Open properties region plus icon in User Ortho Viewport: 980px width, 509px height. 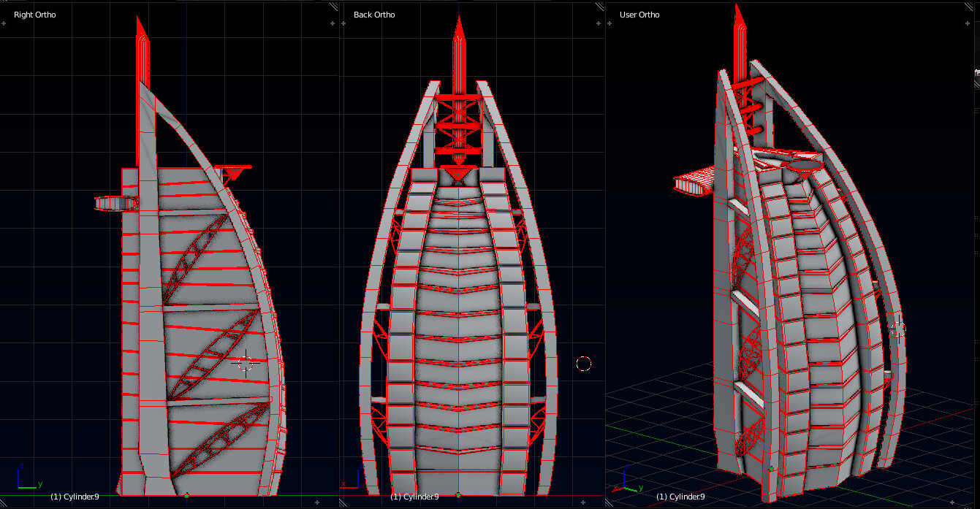[968, 23]
